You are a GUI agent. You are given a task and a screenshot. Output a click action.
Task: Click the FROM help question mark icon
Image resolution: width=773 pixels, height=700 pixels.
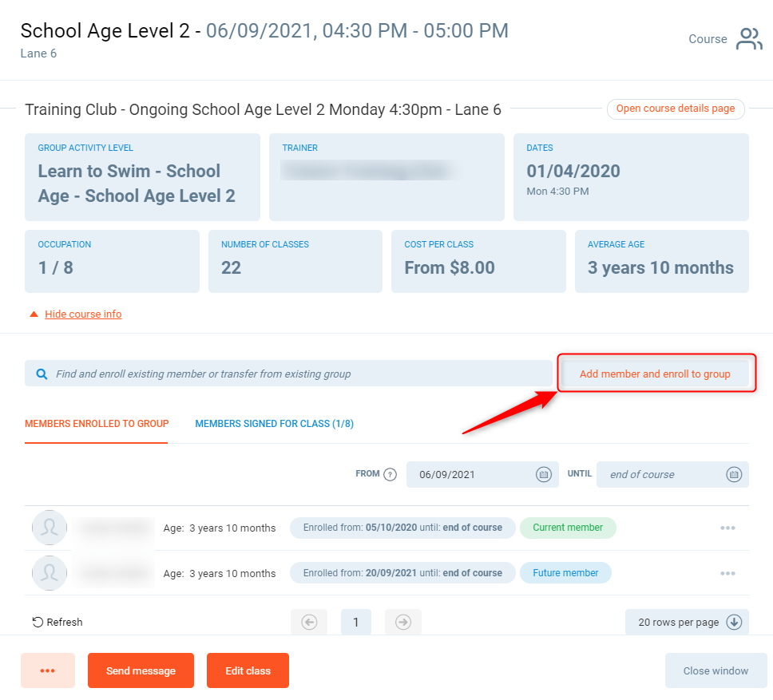point(390,474)
